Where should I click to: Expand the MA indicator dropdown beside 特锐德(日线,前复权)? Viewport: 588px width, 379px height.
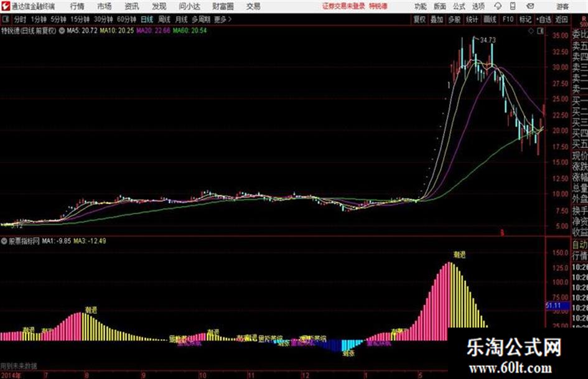[61, 30]
